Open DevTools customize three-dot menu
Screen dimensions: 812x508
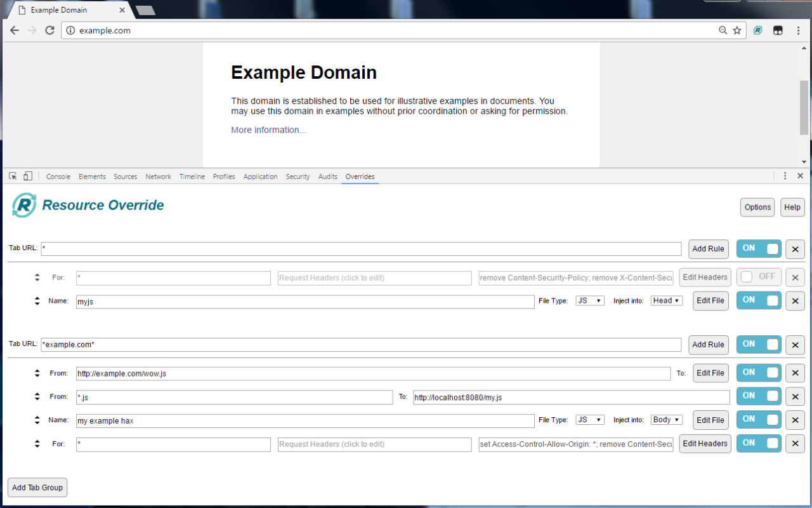(785, 176)
